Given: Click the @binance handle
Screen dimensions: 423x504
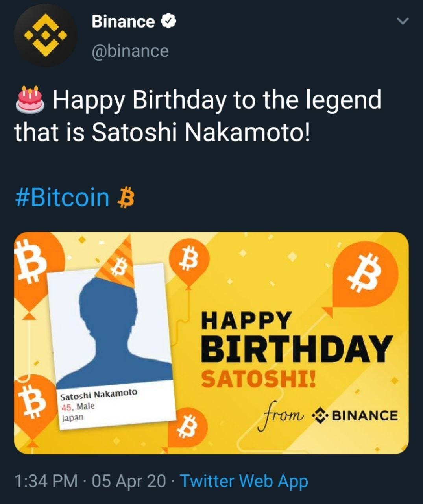Looking at the screenshot, I should pos(130,50).
